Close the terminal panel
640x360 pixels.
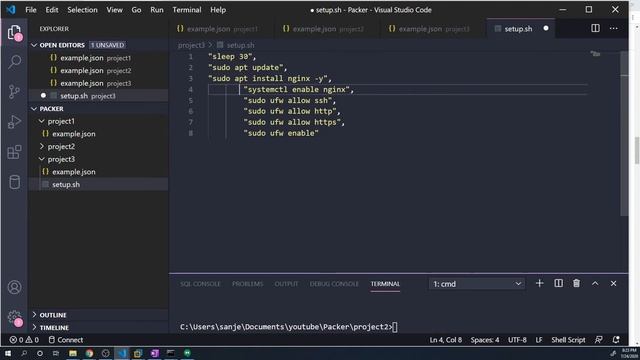click(613, 283)
